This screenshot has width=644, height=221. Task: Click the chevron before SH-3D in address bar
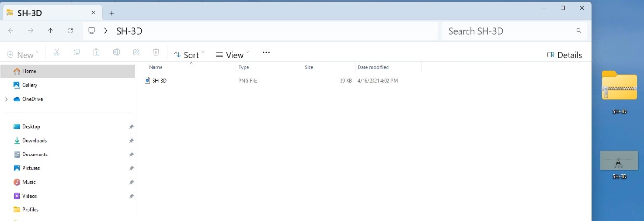[x=105, y=31]
